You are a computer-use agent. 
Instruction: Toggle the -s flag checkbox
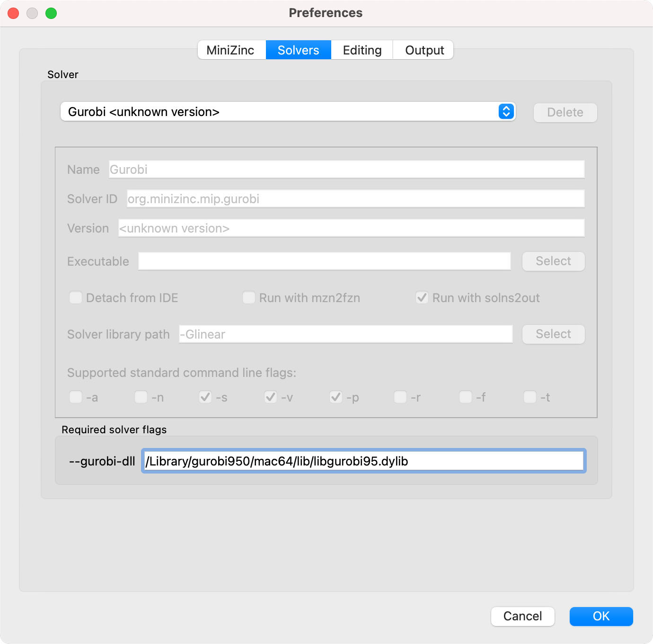[205, 397]
